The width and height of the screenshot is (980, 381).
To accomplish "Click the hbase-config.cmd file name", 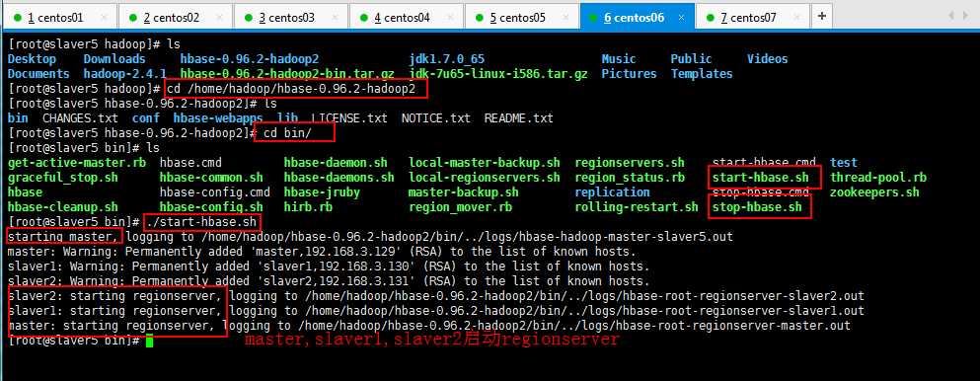I will click(x=215, y=192).
